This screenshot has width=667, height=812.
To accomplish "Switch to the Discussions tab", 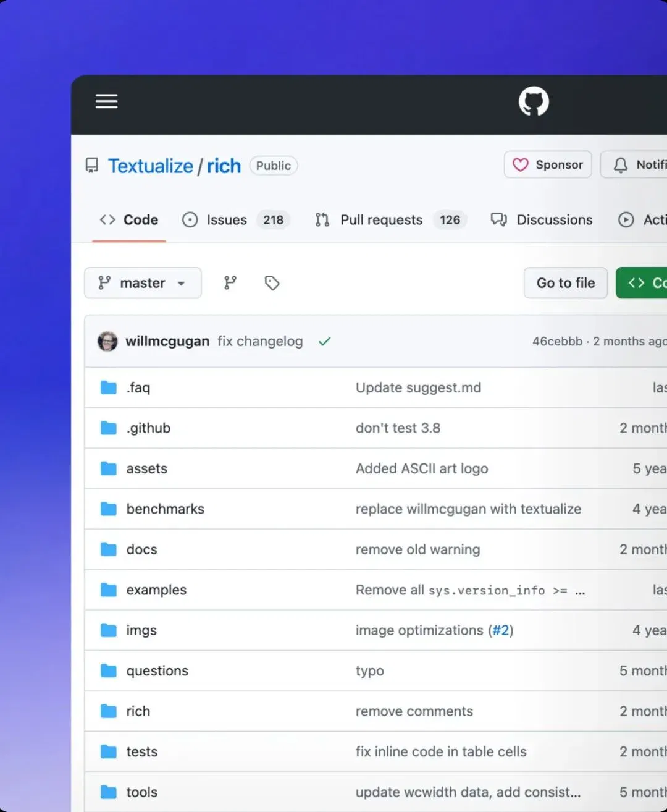I will point(542,220).
